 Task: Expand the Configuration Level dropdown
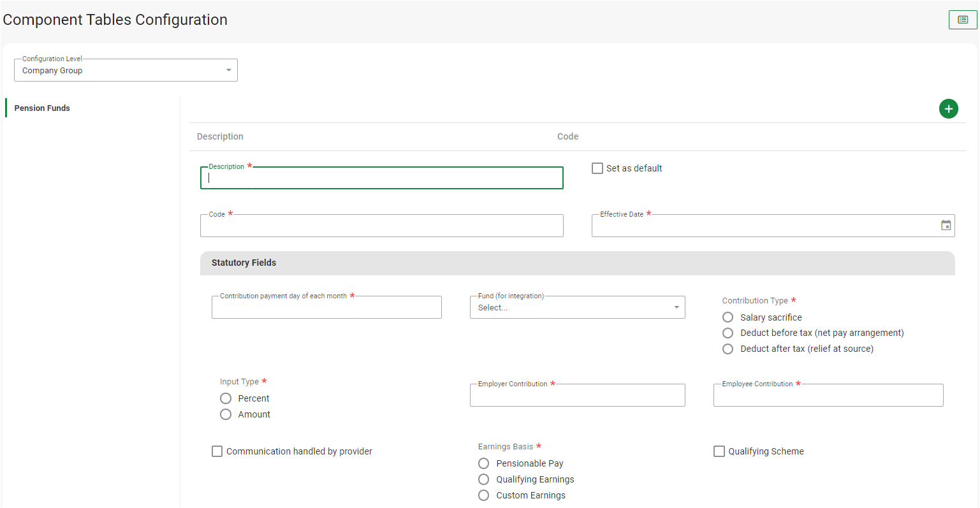pos(126,70)
